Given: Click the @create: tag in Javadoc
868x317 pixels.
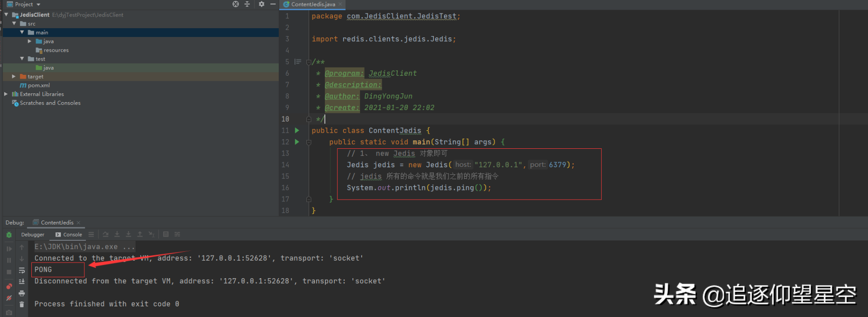Looking at the screenshot, I should tap(342, 108).
